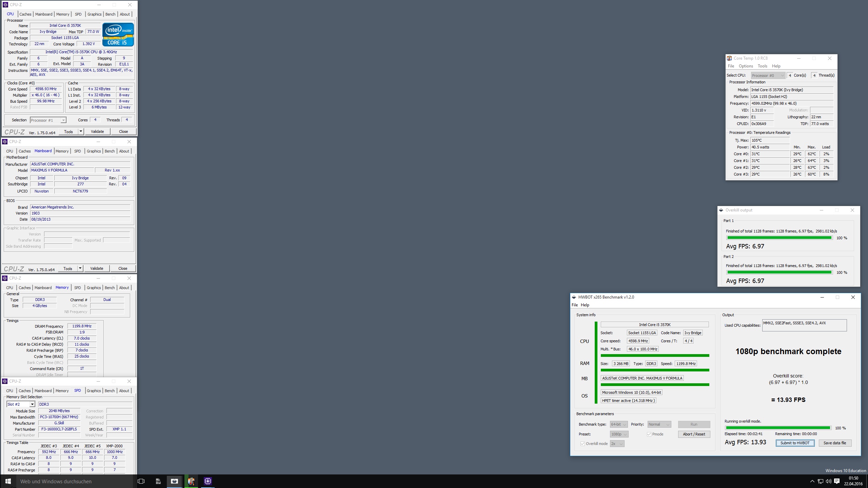Expand Tools dropdown arrow in CPU window

81,131
